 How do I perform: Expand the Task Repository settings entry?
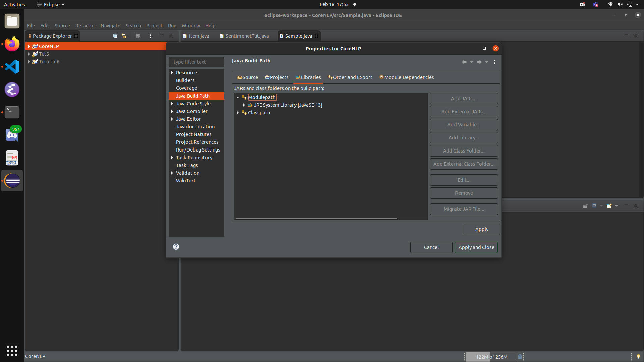(172, 158)
